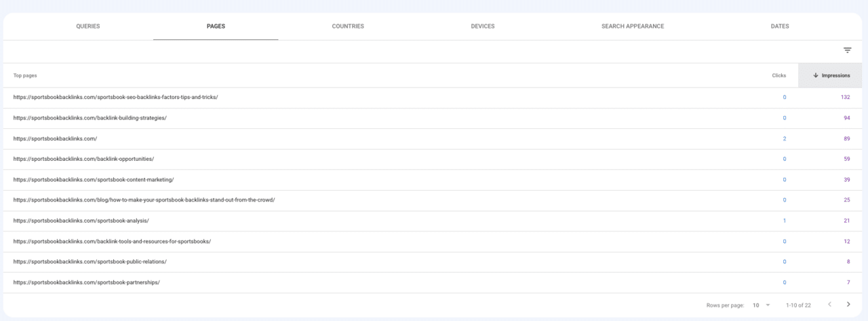Screen dimensions: 868x321
Task: Click the Rows per page label
Action: click(x=725, y=305)
